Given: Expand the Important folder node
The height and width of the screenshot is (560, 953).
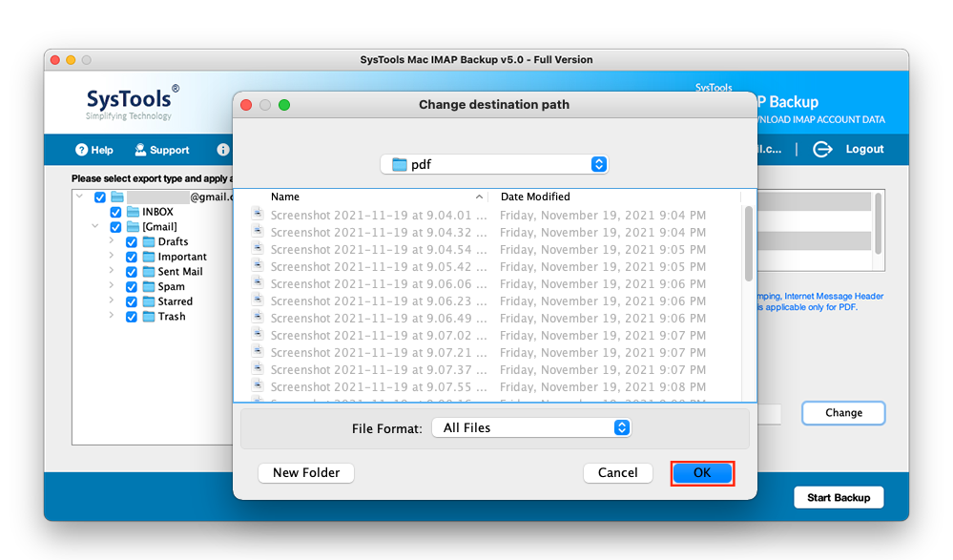Looking at the screenshot, I should (x=112, y=256).
